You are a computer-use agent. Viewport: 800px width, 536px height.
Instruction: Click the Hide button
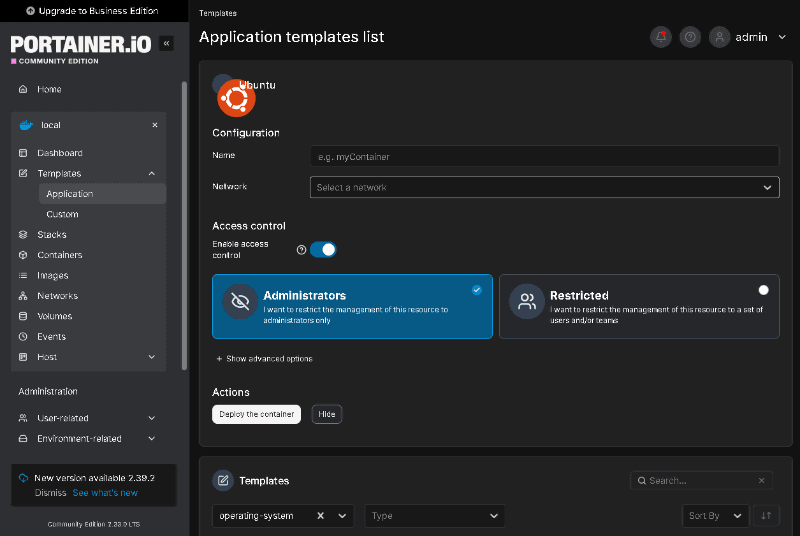pos(327,414)
